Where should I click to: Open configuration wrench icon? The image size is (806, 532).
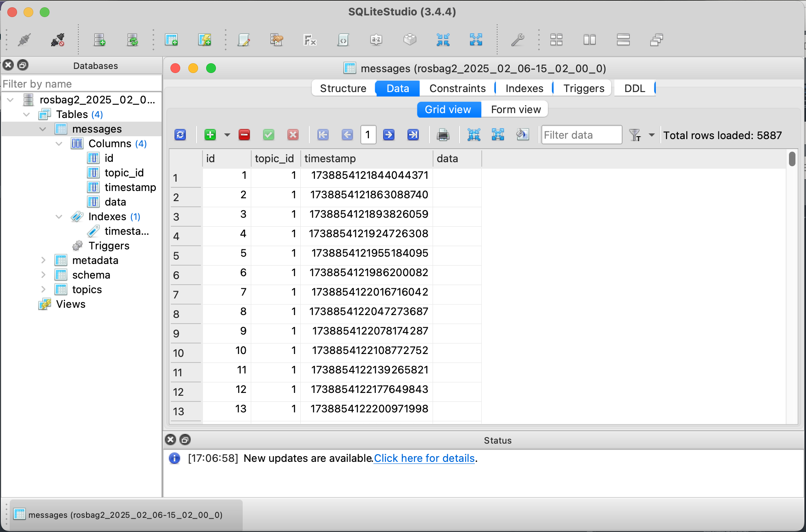pyautogui.click(x=517, y=40)
